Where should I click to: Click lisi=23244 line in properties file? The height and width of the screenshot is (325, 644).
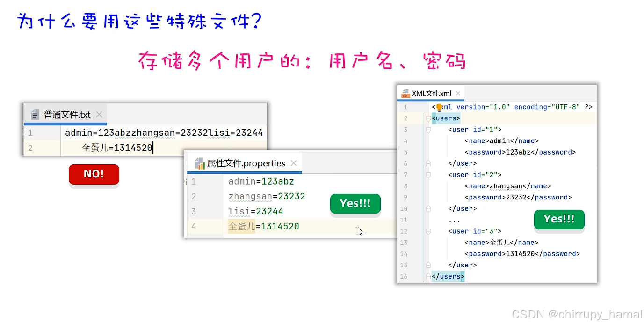pos(256,211)
